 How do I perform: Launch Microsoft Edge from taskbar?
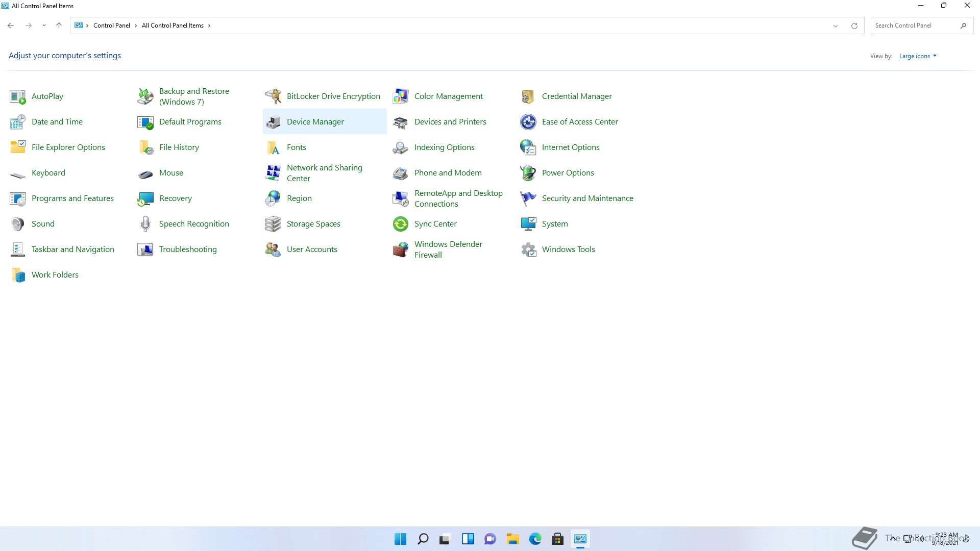[535, 539]
